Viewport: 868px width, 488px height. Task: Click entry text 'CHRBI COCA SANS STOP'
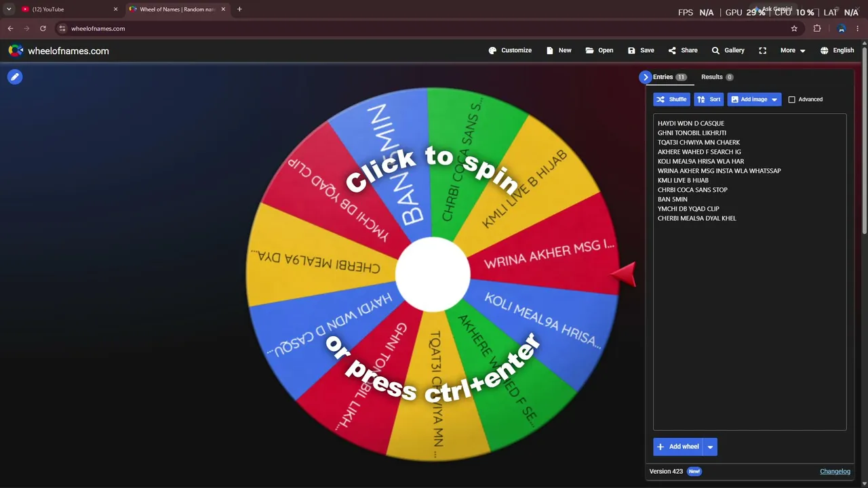(x=692, y=190)
